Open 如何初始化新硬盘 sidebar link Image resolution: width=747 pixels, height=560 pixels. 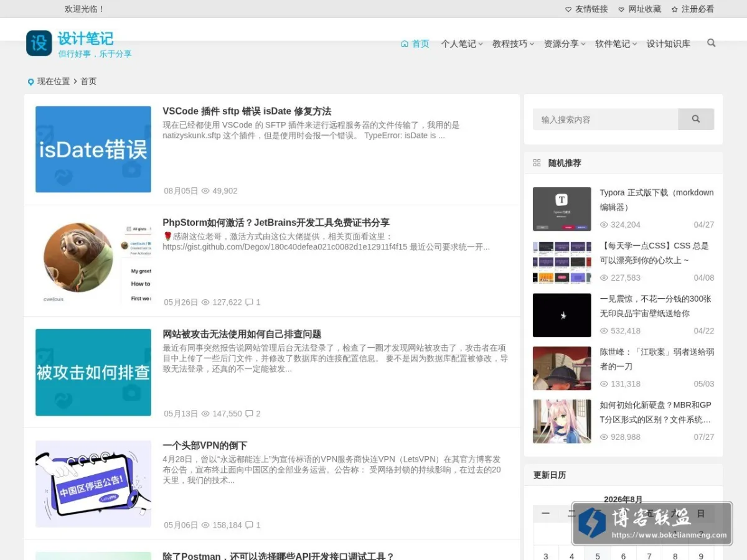tap(655, 412)
